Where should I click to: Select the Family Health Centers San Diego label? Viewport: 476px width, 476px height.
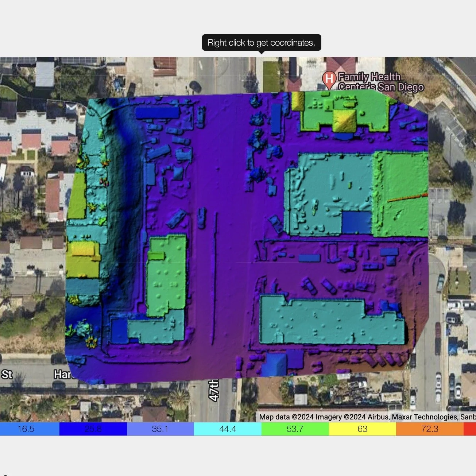(x=381, y=82)
